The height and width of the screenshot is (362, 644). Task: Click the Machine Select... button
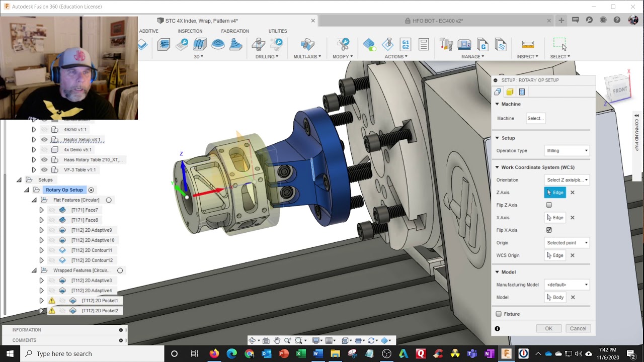(x=535, y=118)
